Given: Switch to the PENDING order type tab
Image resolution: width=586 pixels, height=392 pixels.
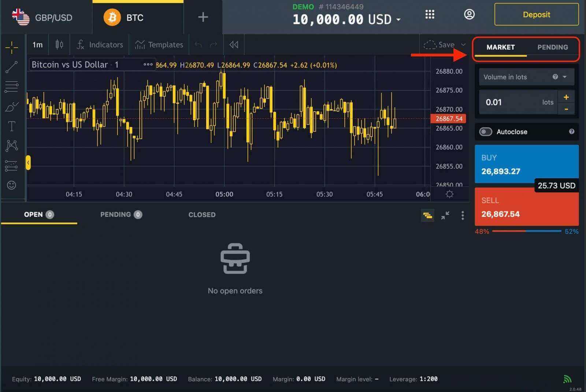Looking at the screenshot, I should point(552,47).
